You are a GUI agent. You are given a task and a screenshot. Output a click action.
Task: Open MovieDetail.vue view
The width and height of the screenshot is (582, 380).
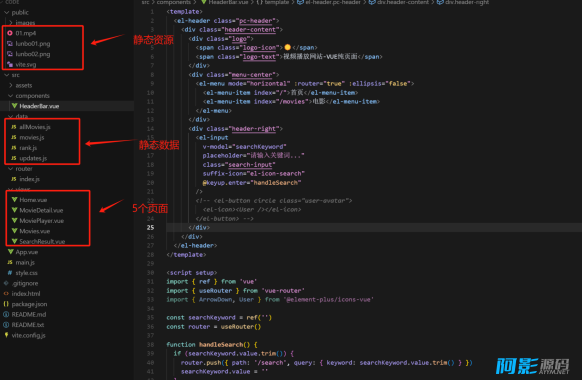click(41, 210)
